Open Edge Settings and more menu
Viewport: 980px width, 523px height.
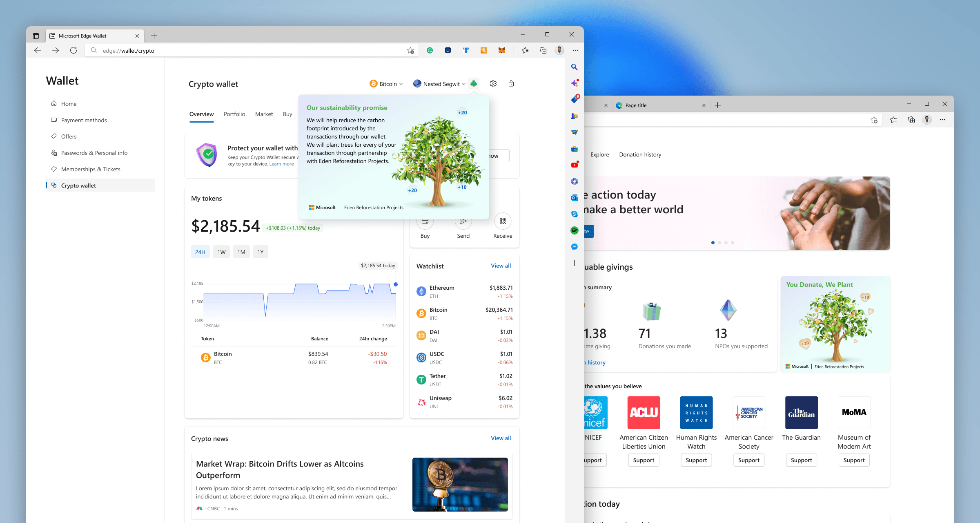[x=576, y=50]
